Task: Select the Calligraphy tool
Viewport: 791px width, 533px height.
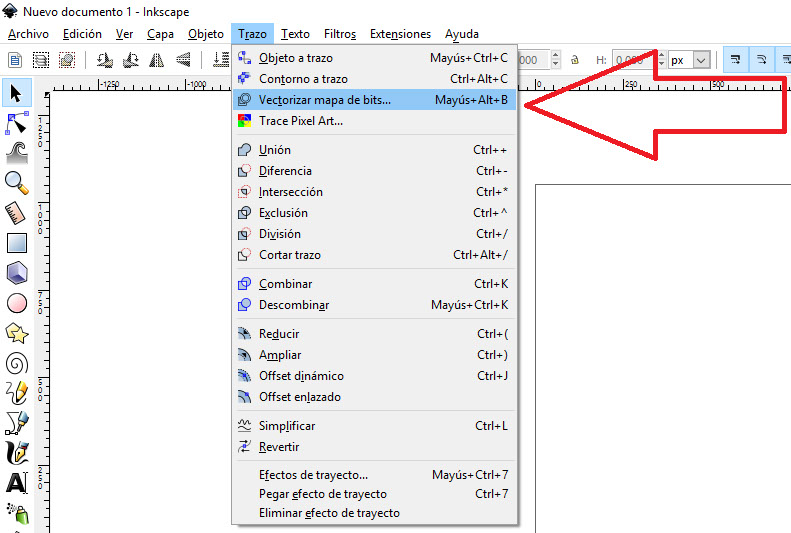Action: [17, 453]
